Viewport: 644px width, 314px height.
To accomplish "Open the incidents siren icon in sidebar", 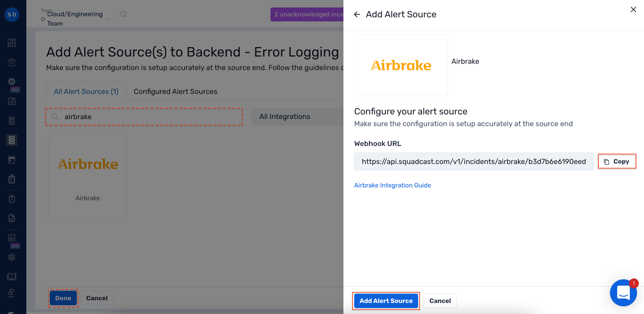I will coord(12,62).
